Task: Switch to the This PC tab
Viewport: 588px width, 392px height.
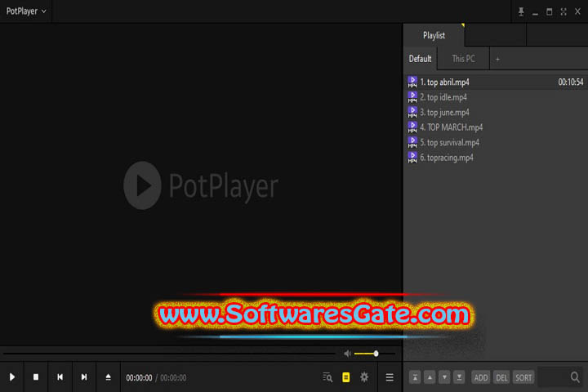Action: click(x=464, y=59)
